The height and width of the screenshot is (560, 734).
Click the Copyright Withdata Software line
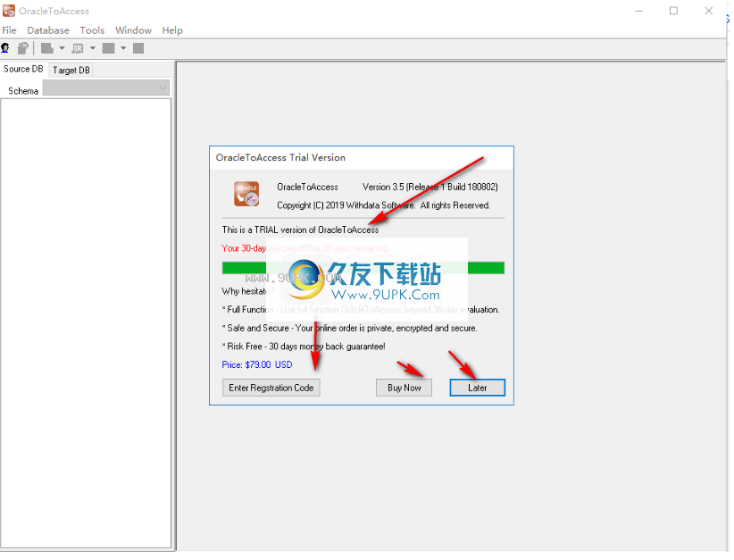click(x=384, y=206)
